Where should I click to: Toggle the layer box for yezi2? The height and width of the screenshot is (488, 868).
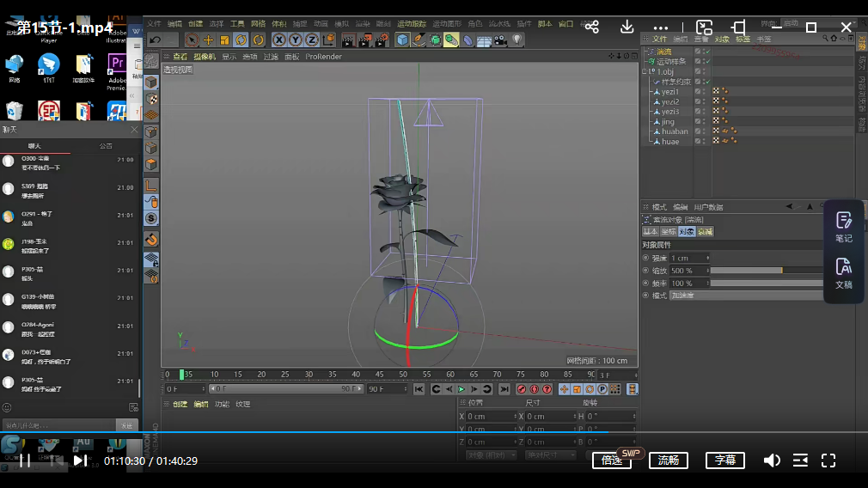tap(698, 101)
